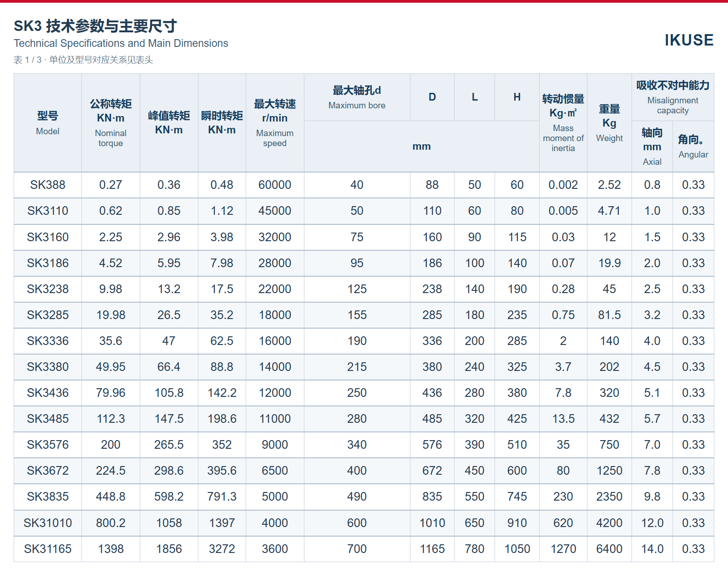The width and height of the screenshot is (728, 573).
Task: Click the Mass moment of inertia header
Action: click(563, 123)
